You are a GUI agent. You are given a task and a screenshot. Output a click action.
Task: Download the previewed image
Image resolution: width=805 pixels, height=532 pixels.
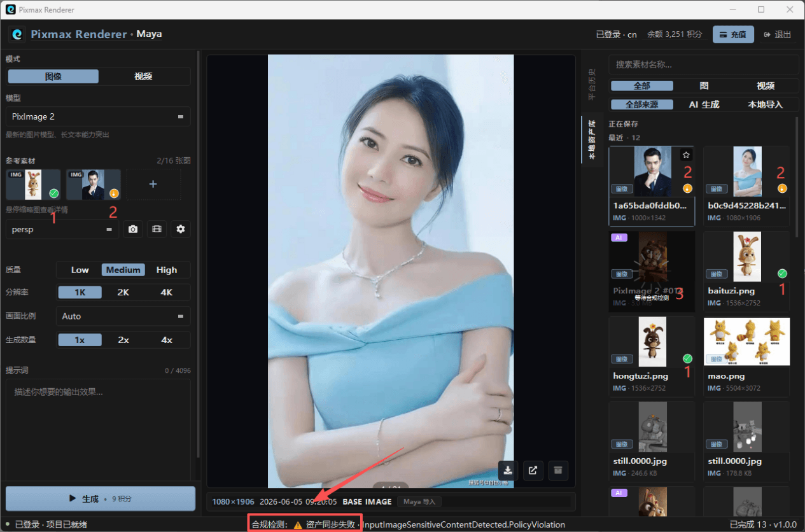pos(508,470)
